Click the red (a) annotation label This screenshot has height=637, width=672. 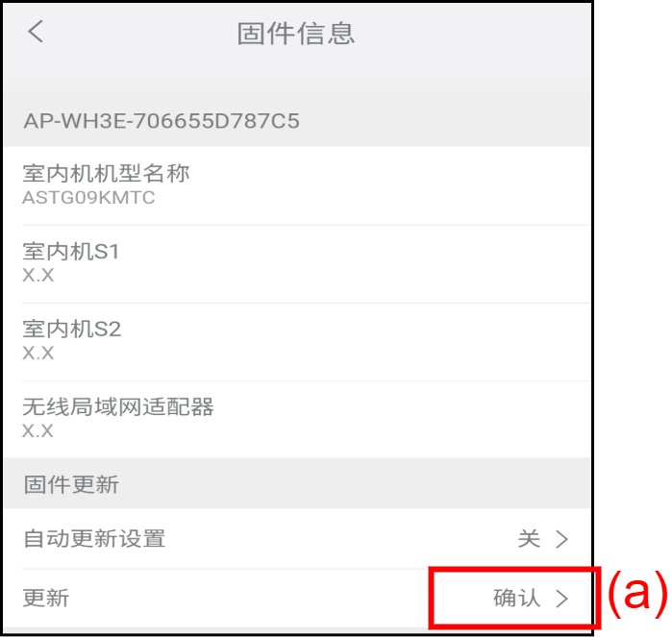[637, 594]
